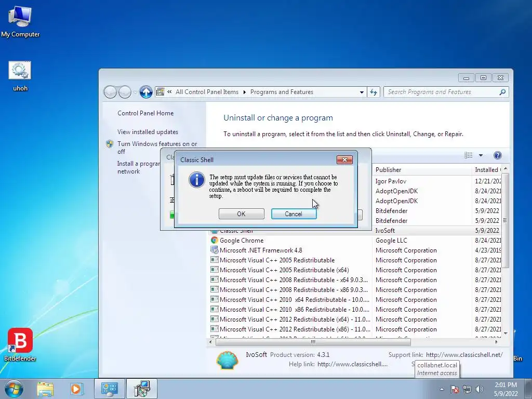This screenshot has height=399, width=532.
Task: Open the view options dropdown arrow
Action: [481, 155]
